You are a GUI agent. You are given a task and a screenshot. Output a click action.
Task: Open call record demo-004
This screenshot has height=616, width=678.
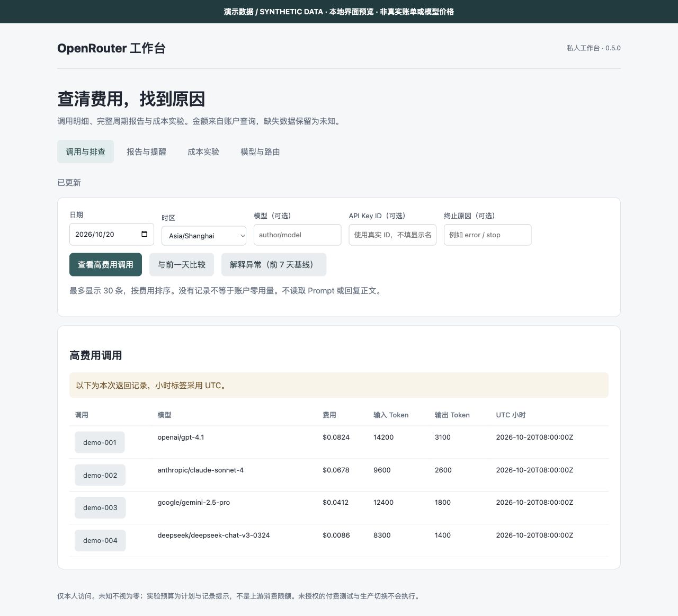click(x=100, y=540)
